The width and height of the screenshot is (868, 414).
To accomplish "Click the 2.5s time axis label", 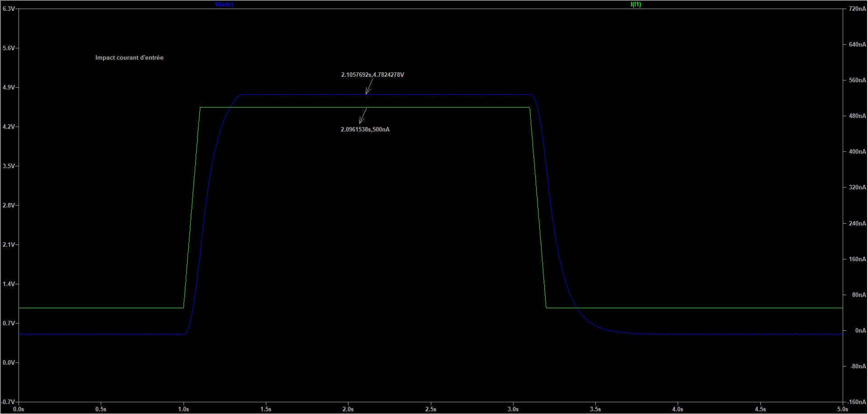I will (x=431, y=409).
